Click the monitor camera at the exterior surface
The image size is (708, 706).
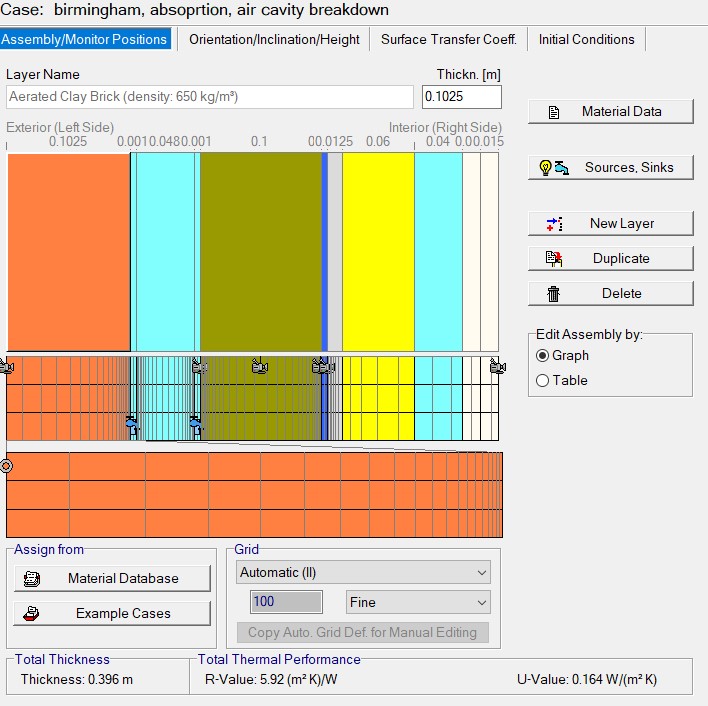(7, 367)
